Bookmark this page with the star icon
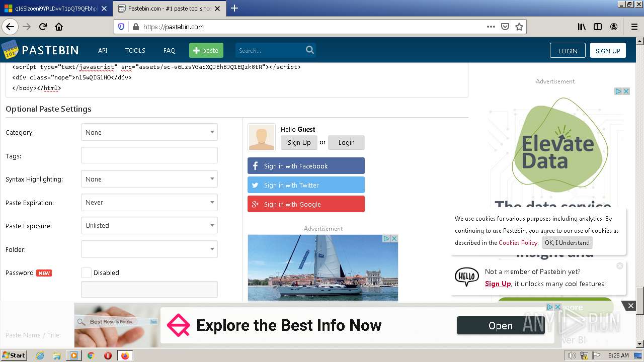The height and width of the screenshot is (362, 644). (x=519, y=27)
